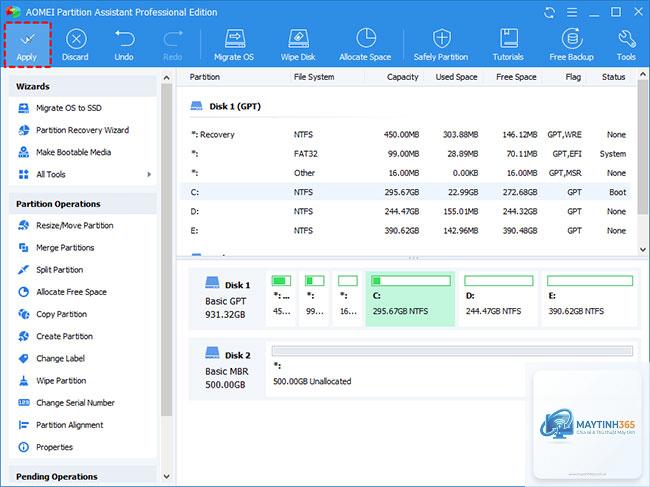
Task: Select the Recovery partition row
Action: click(406, 135)
